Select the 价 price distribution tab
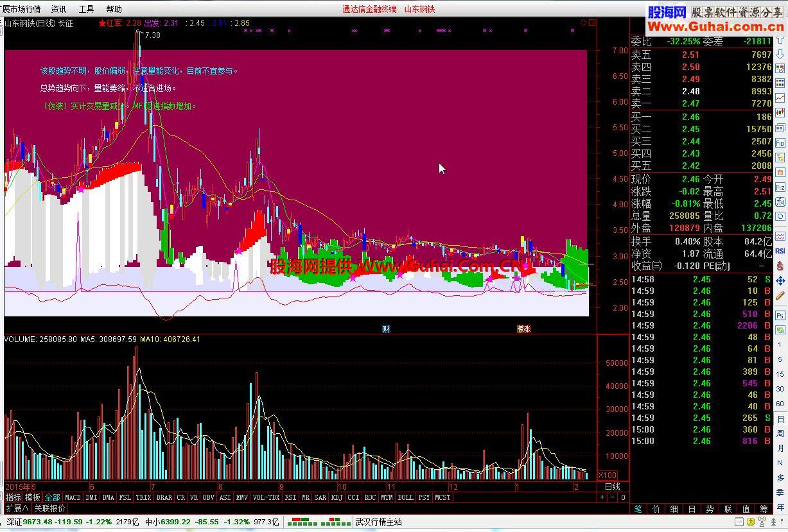The image size is (788, 532). pos(656,509)
